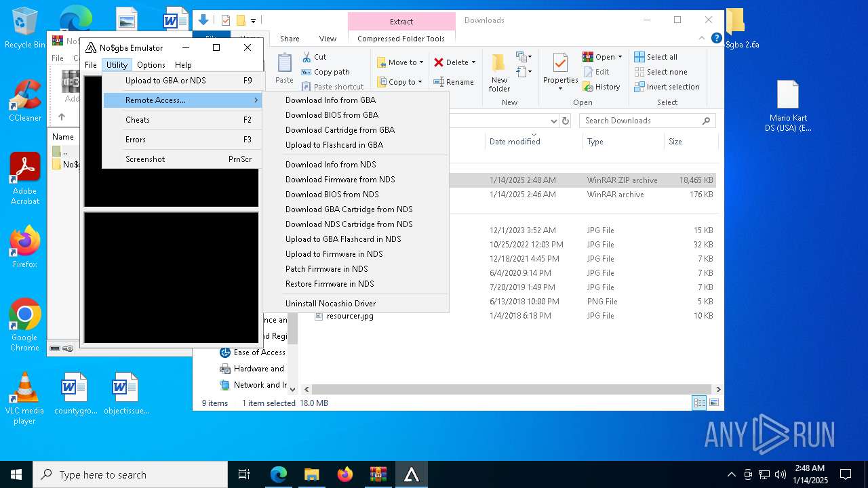Image resolution: width=868 pixels, height=488 pixels.
Task: Select Download Firmware from NDS
Action: (356, 180)
